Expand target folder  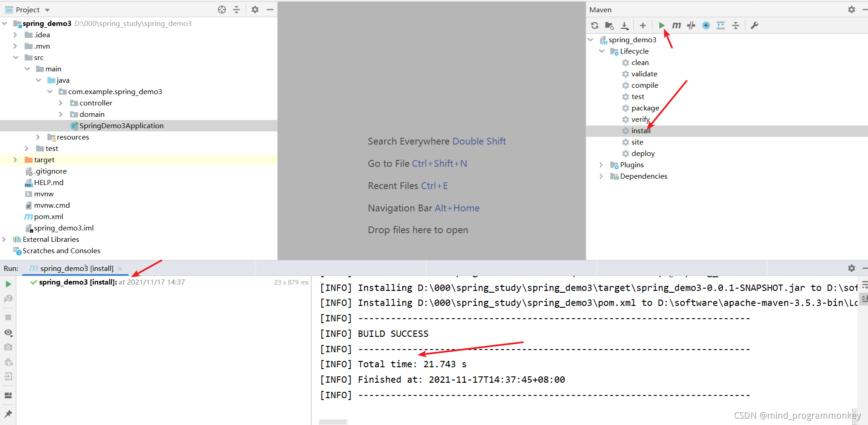pyautogui.click(x=15, y=160)
